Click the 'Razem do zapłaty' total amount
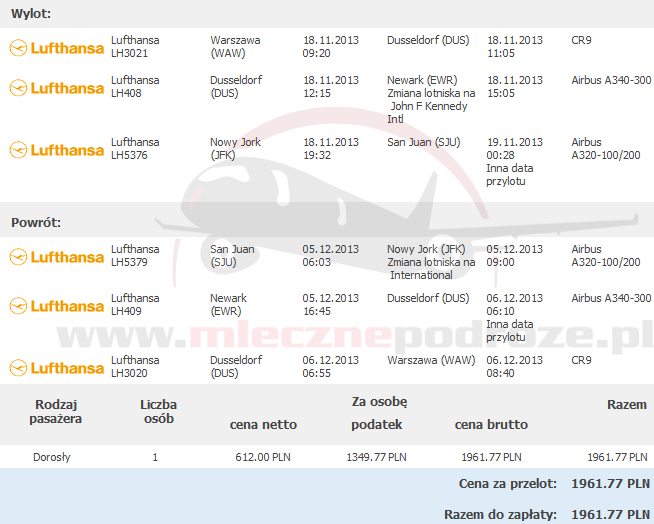654x524 pixels. pyautogui.click(x=609, y=514)
